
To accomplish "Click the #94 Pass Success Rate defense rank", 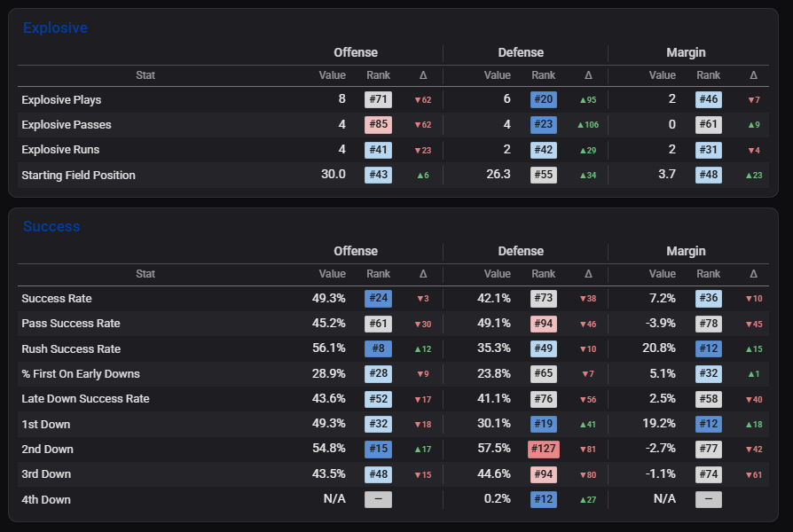I will click(543, 324).
